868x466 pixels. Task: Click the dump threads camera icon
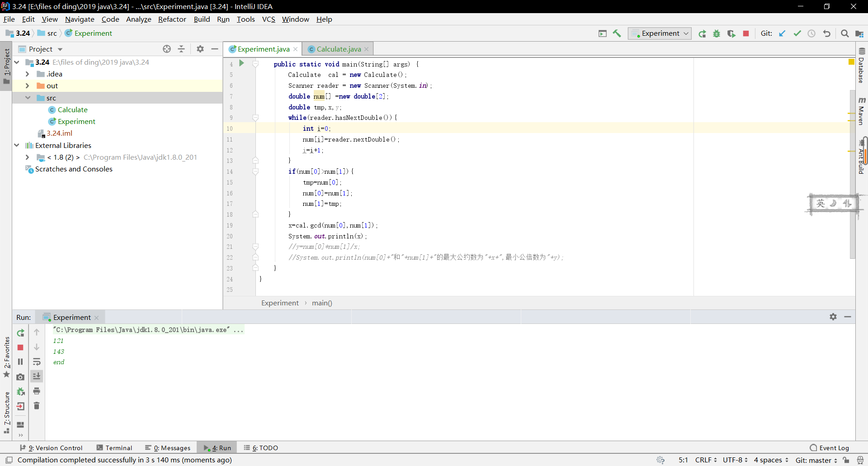(20, 377)
